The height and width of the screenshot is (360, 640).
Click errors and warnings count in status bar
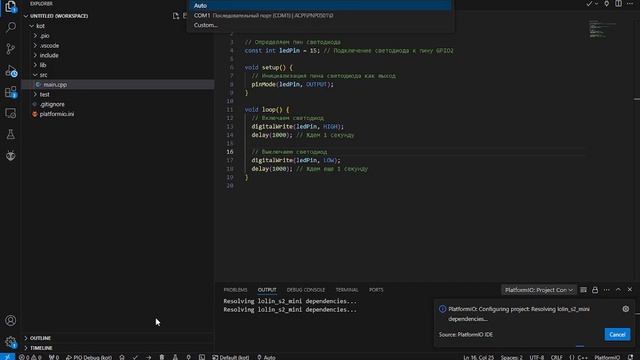[30, 357]
